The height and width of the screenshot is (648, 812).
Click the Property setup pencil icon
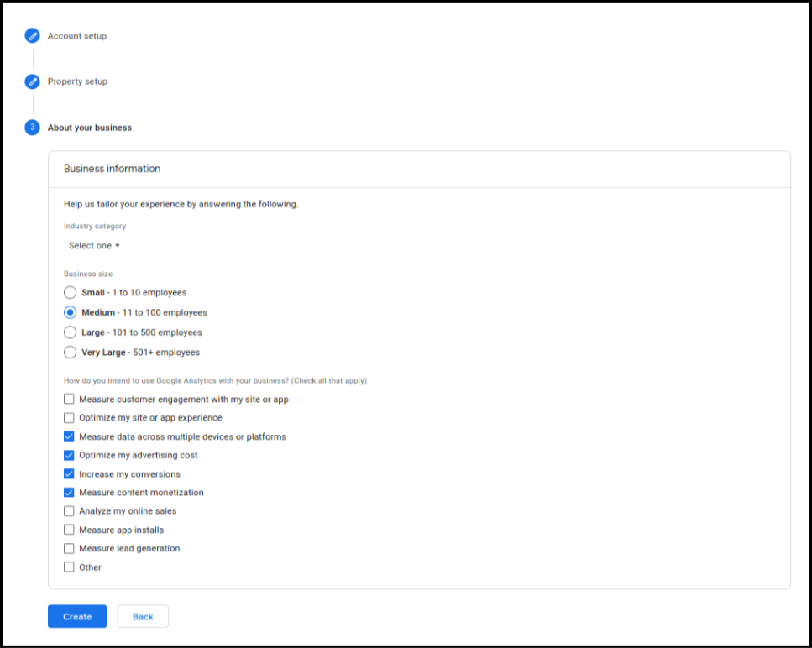pyautogui.click(x=32, y=81)
